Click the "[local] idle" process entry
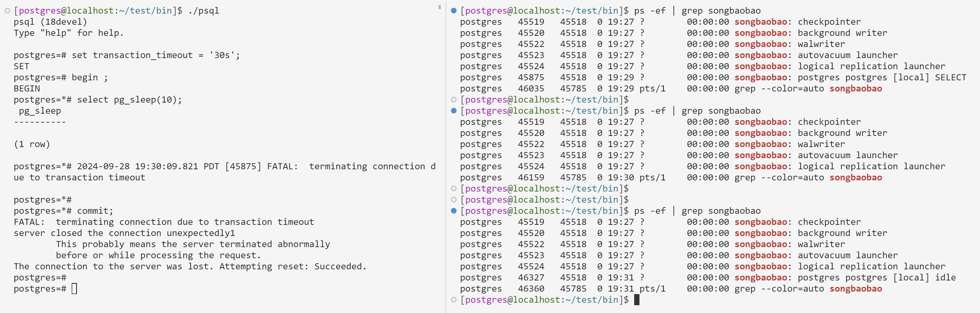 924,278
